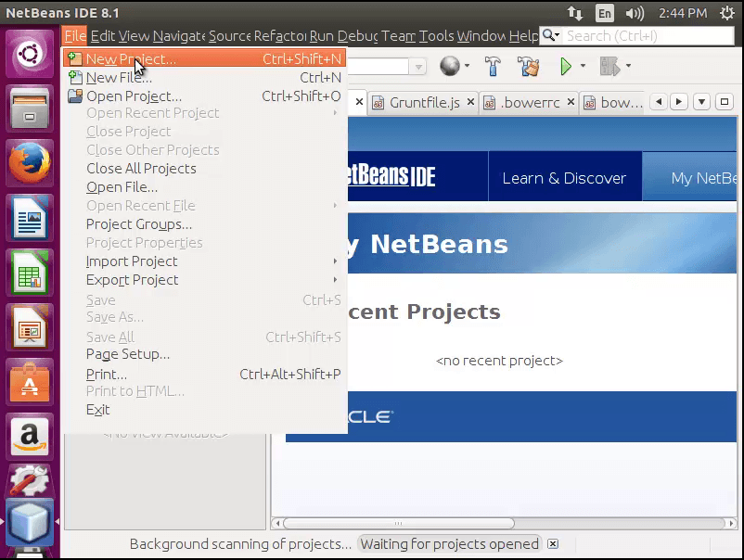This screenshot has width=744, height=560.
Task: Open the Tools menu
Action: tap(437, 36)
